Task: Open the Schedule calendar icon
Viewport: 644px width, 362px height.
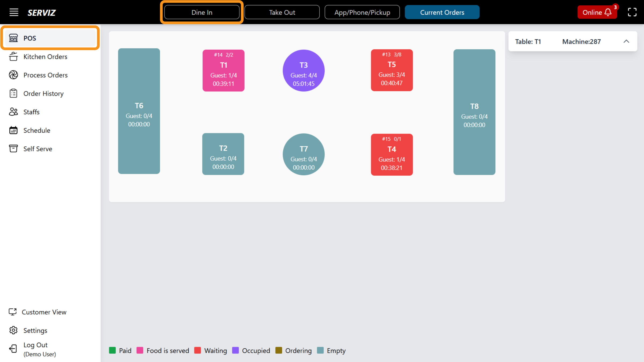Action: pyautogui.click(x=13, y=130)
